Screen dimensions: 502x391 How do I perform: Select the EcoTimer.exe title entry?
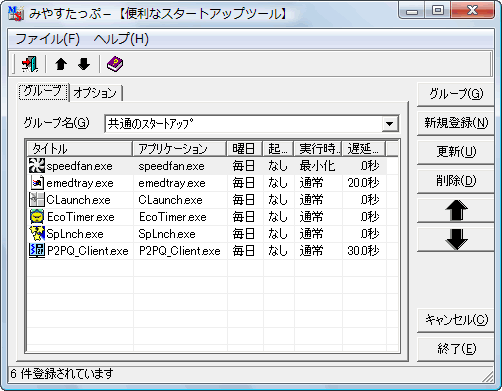tap(81, 217)
